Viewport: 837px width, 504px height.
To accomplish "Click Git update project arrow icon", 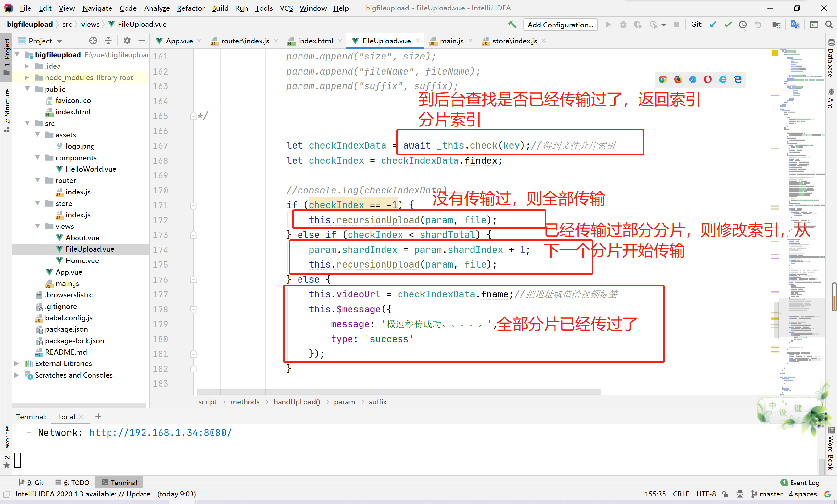I will click(x=713, y=25).
